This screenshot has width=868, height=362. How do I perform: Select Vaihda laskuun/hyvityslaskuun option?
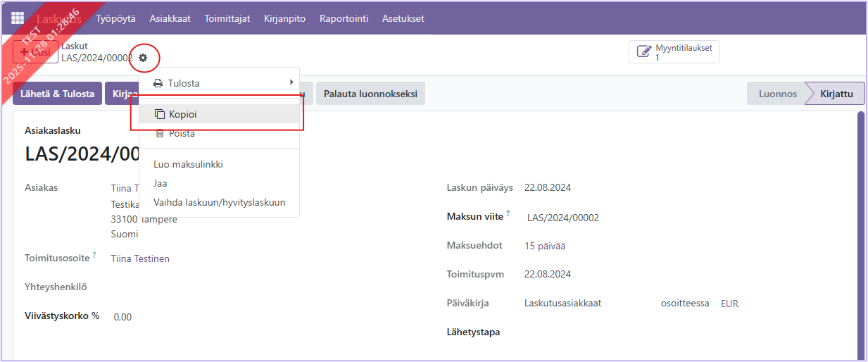(219, 202)
